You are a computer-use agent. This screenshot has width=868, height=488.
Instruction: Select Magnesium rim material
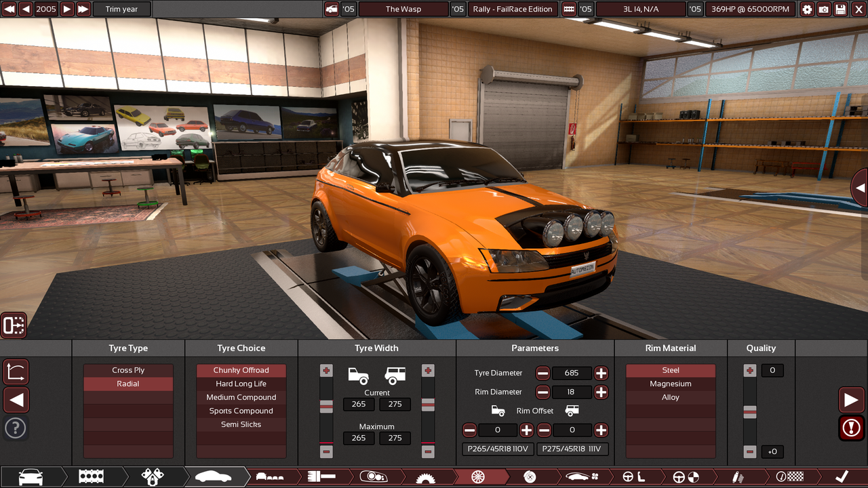[x=671, y=384]
